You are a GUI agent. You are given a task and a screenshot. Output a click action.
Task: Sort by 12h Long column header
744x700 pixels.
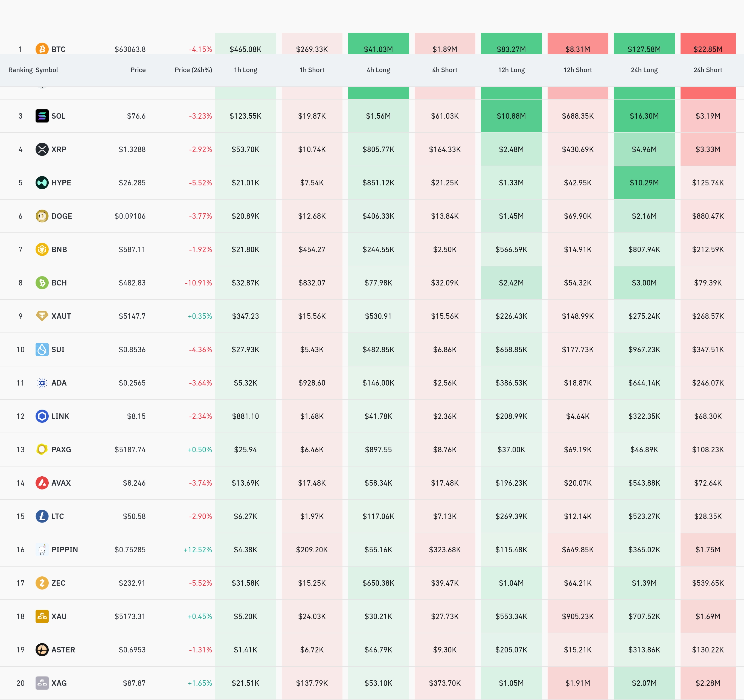pyautogui.click(x=511, y=70)
